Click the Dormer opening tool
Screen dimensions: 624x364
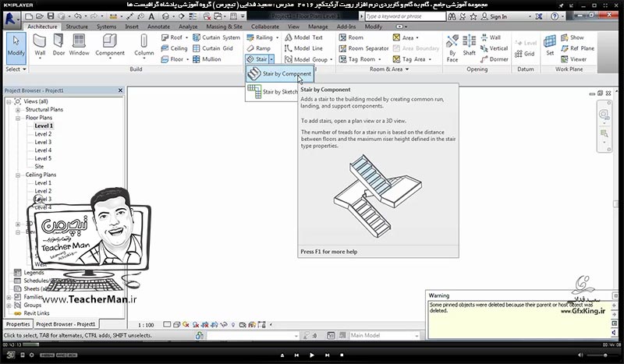(495, 59)
